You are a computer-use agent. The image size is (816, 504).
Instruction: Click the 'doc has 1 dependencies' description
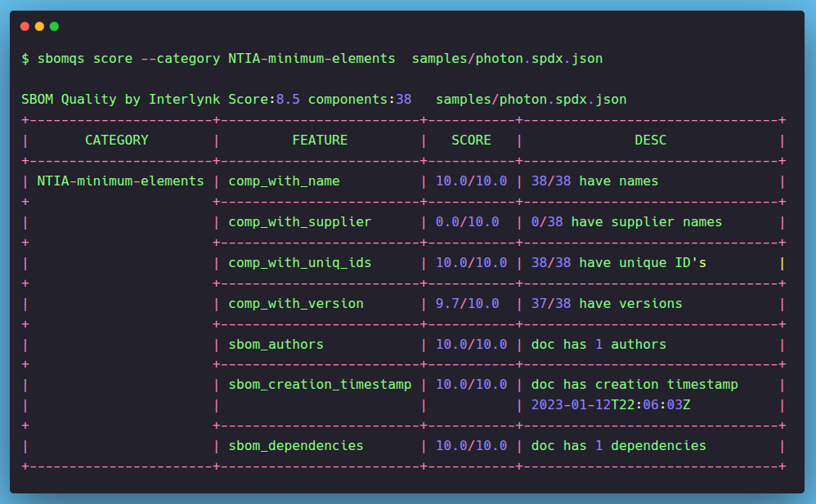pos(618,446)
